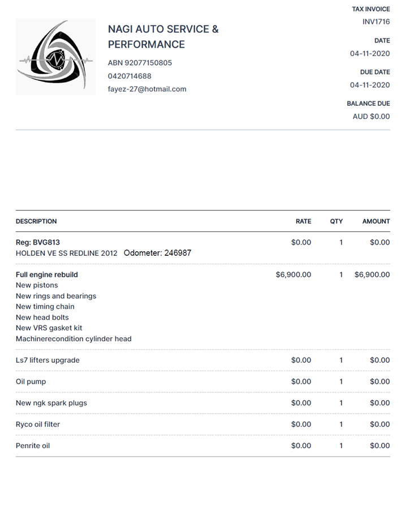This screenshot has width=401, height=532.
Task: Click the DESCRIPTION column header
Action: click(36, 221)
